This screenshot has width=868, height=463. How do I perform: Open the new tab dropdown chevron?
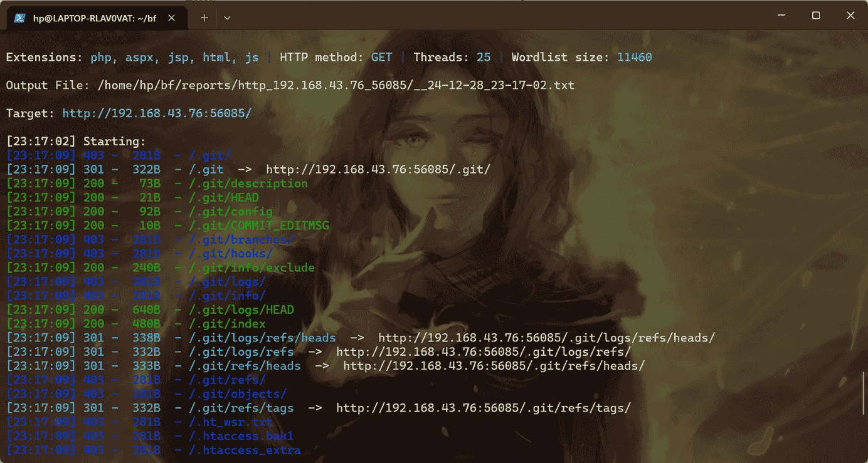tap(227, 18)
